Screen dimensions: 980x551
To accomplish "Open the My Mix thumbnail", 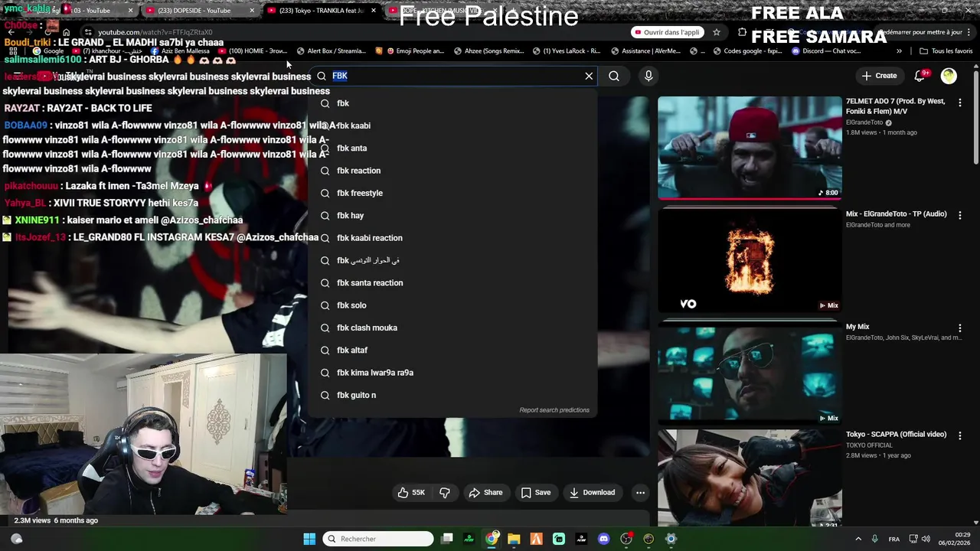I will [750, 373].
